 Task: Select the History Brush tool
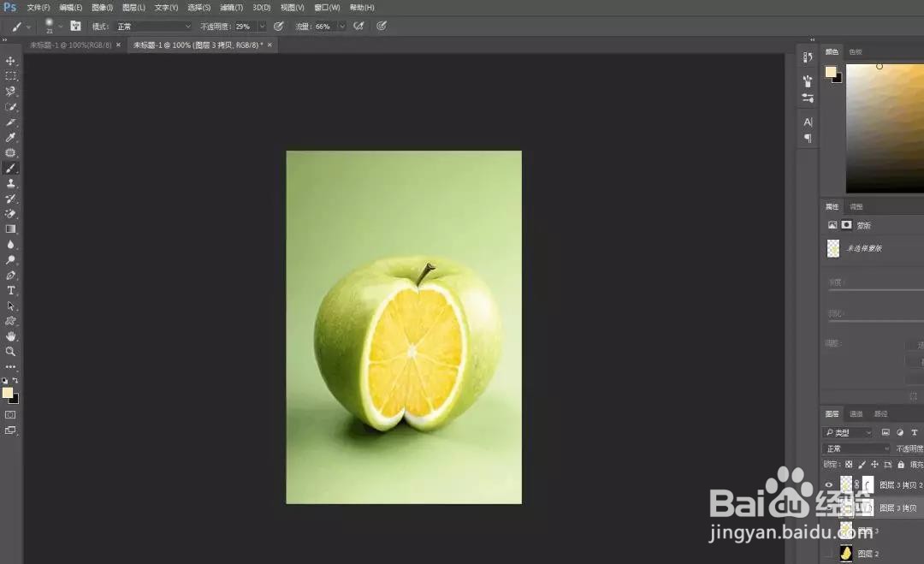[10, 199]
